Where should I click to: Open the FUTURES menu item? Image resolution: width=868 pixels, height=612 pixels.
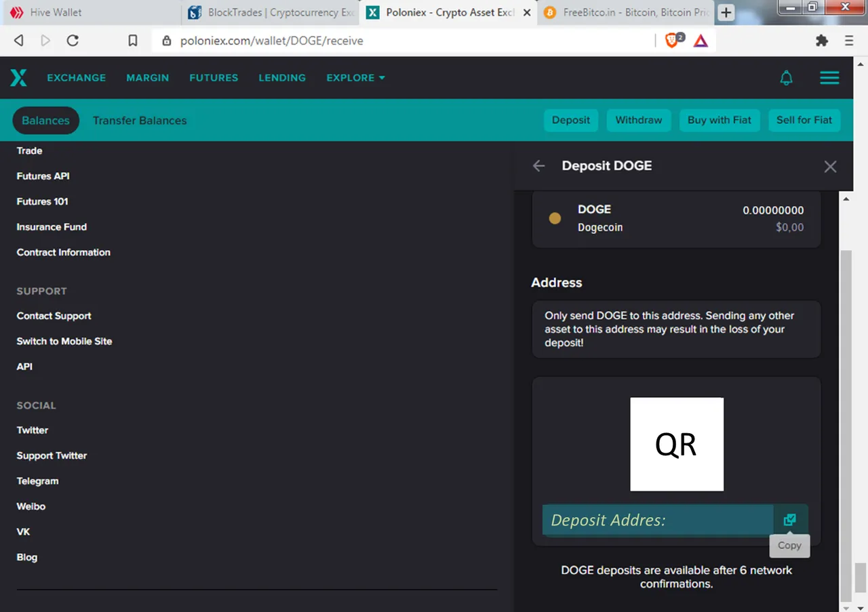tap(214, 78)
